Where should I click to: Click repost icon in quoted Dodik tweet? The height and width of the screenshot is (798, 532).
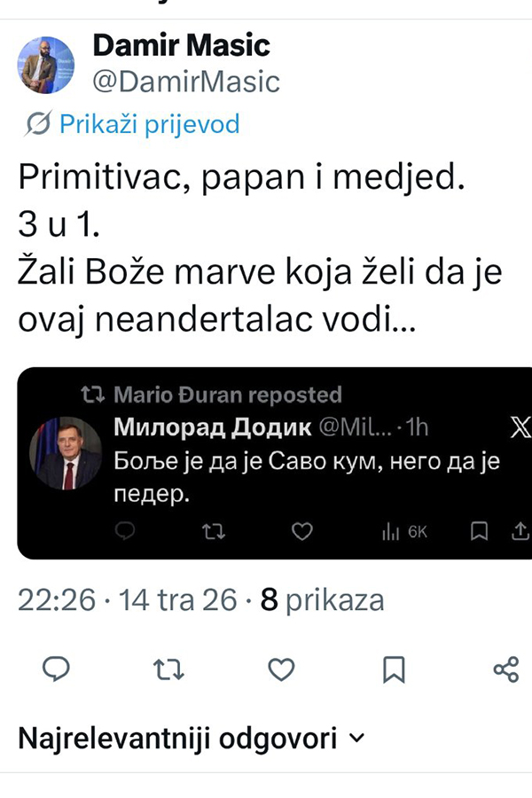point(213,531)
